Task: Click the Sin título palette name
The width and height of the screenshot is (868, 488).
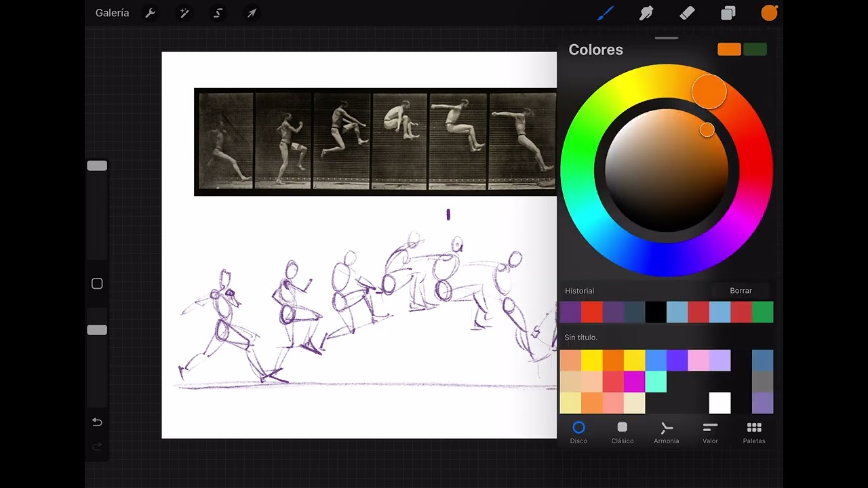Action: [580, 338]
